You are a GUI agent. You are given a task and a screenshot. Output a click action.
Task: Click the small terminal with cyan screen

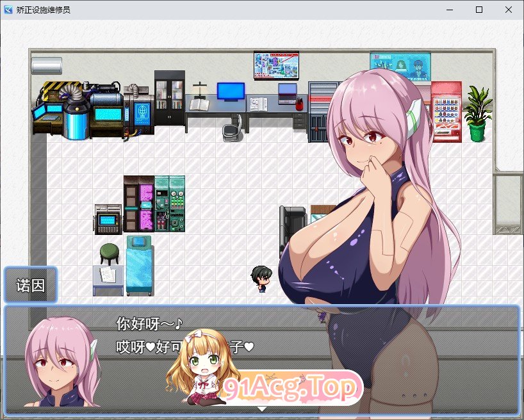point(108,219)
